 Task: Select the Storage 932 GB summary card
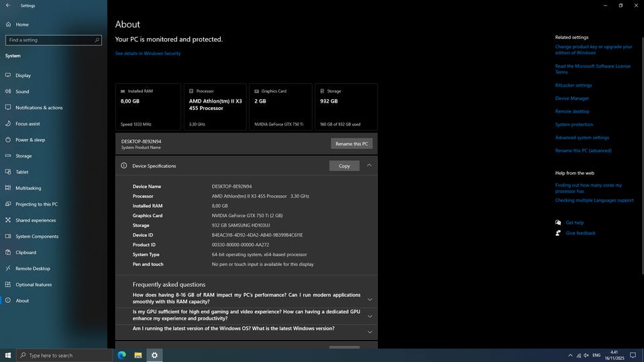pyautogui.click(x=346, y=107)
